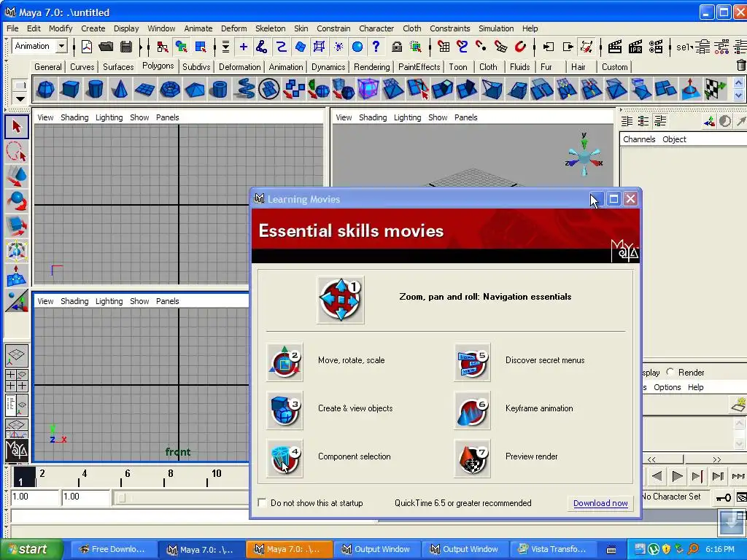Switch to the Surfaces shelf tab

(x=118, y=66)
